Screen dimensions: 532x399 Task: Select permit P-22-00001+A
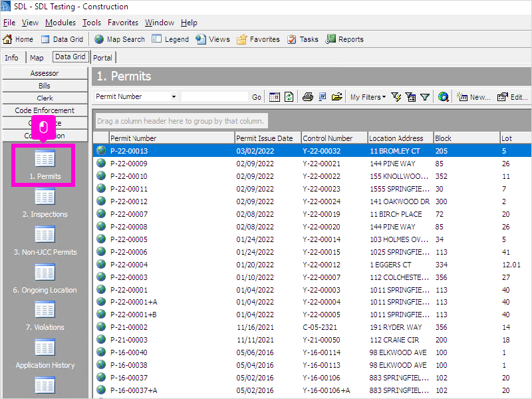[x=134, y=302]
